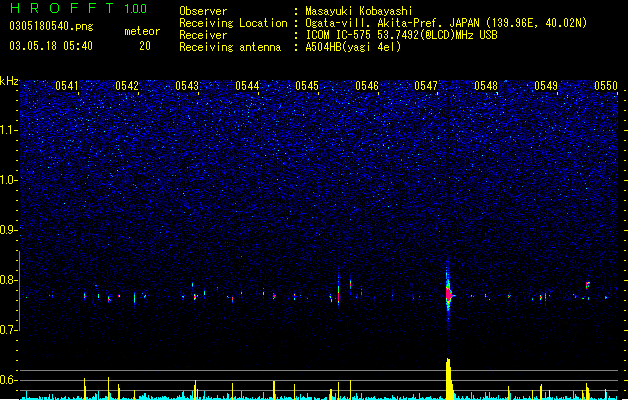
Task: Click the meteor count value 20
Action: (145, 46)
